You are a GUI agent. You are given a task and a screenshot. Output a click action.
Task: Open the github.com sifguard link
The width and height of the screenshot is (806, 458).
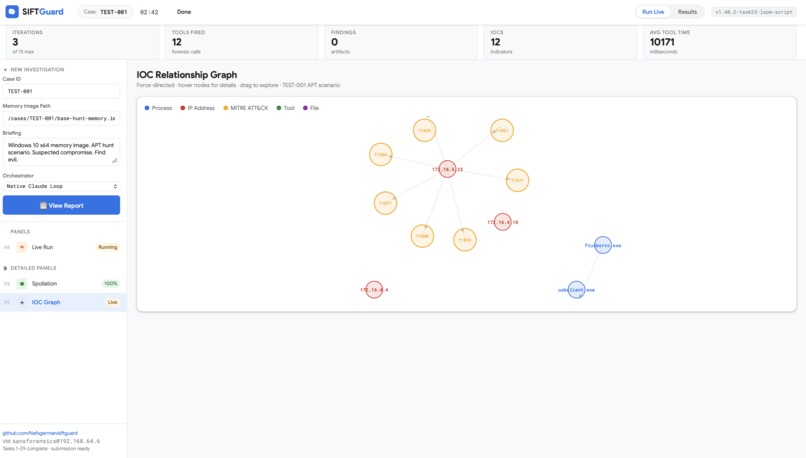tap(40, 433)
